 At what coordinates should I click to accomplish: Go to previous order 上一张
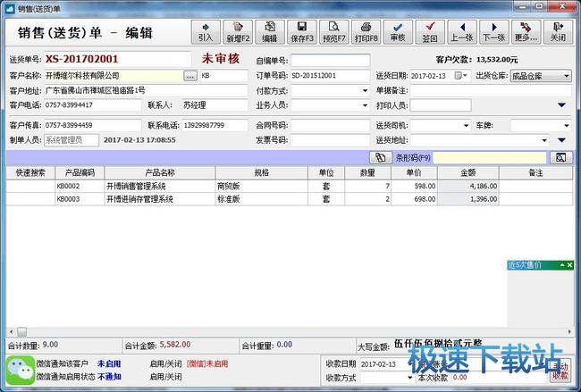point(462,31)
